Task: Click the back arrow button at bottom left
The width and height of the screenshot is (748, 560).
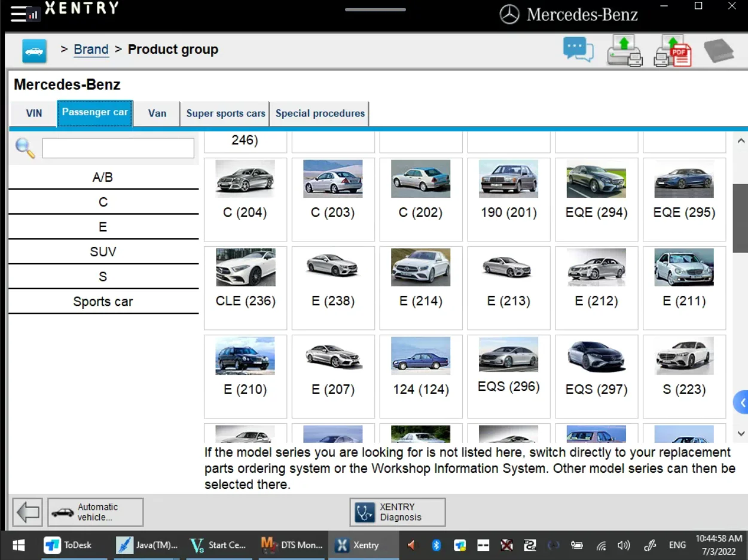Action: [28, 512]
